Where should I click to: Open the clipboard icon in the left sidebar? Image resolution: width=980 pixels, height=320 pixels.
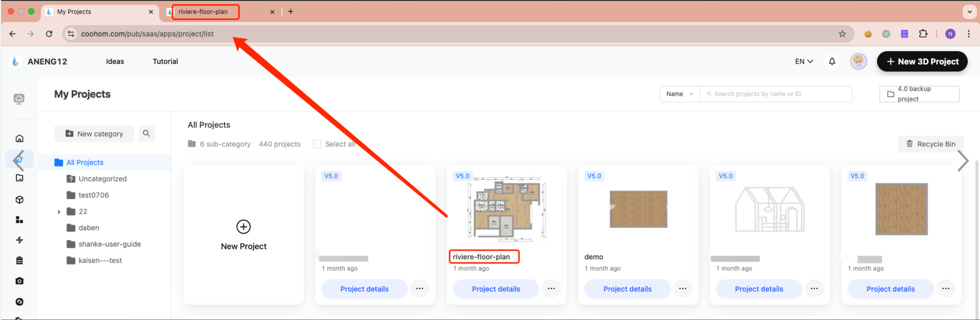(20, 260)
